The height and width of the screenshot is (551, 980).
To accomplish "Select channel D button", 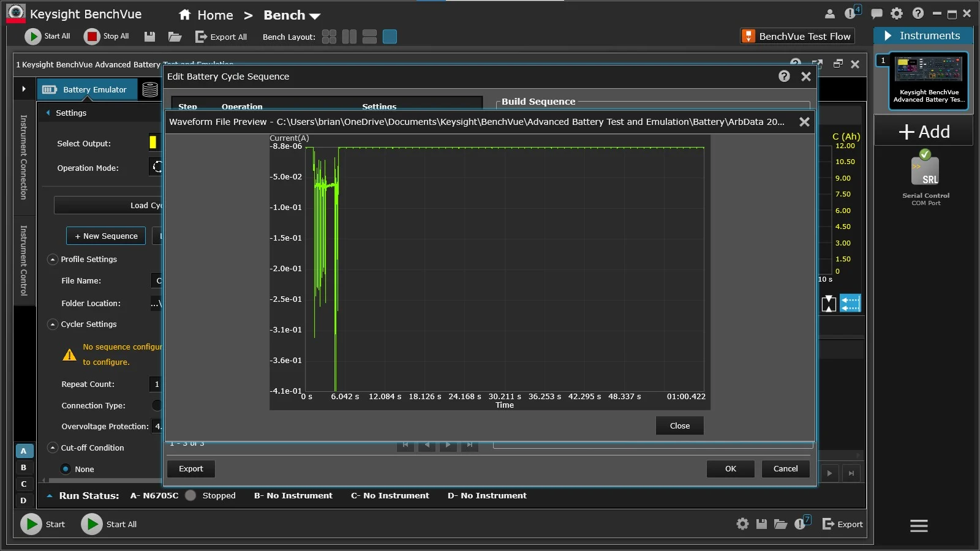I will click(x=24, y=501).
